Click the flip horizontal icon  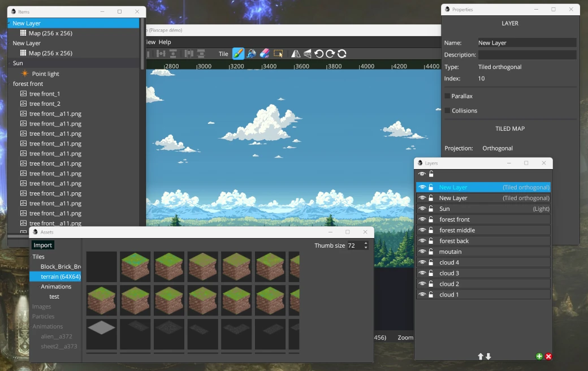click(296, 53)
